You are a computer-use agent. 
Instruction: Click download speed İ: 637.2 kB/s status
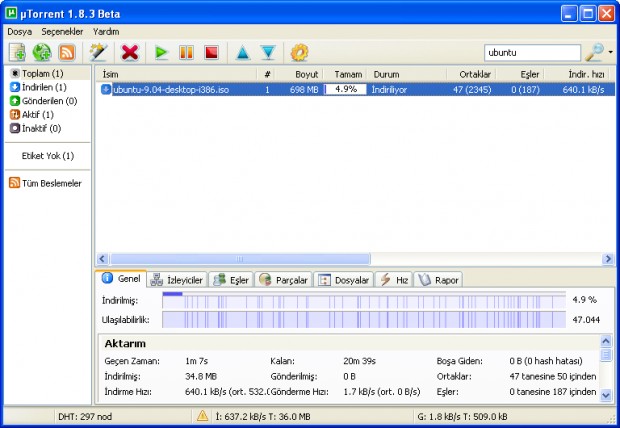coord(263,417)
